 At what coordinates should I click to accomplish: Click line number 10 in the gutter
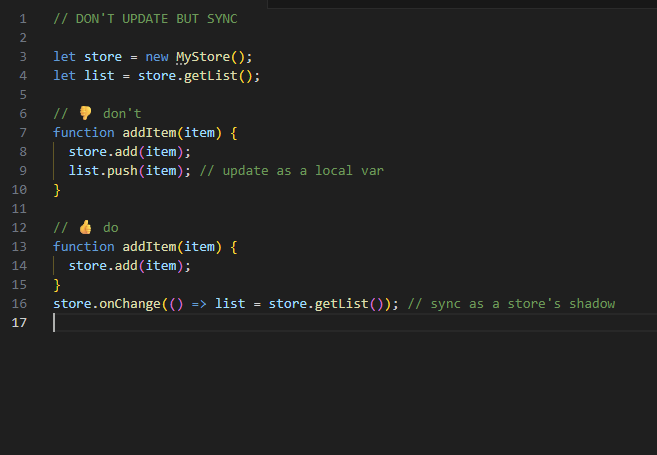[x=19, y=190]
